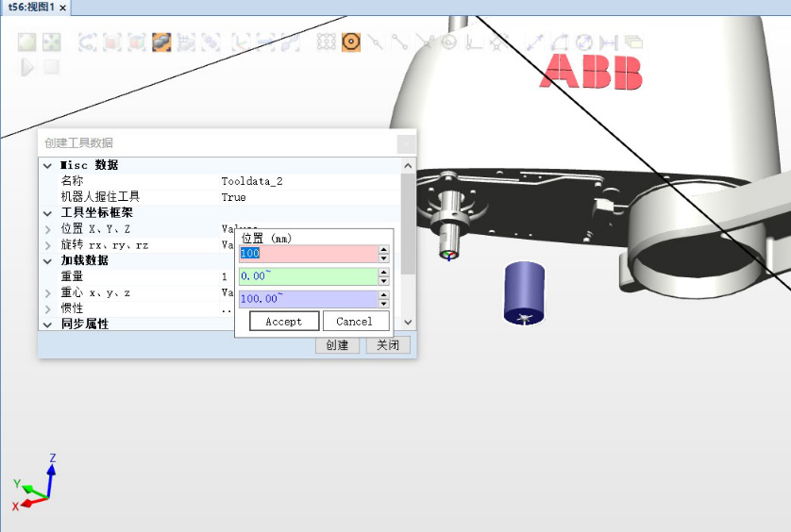This screenshot has width=791, height=532.
Task: Click the first green view icon in toolbar
Action: [26, 42]
